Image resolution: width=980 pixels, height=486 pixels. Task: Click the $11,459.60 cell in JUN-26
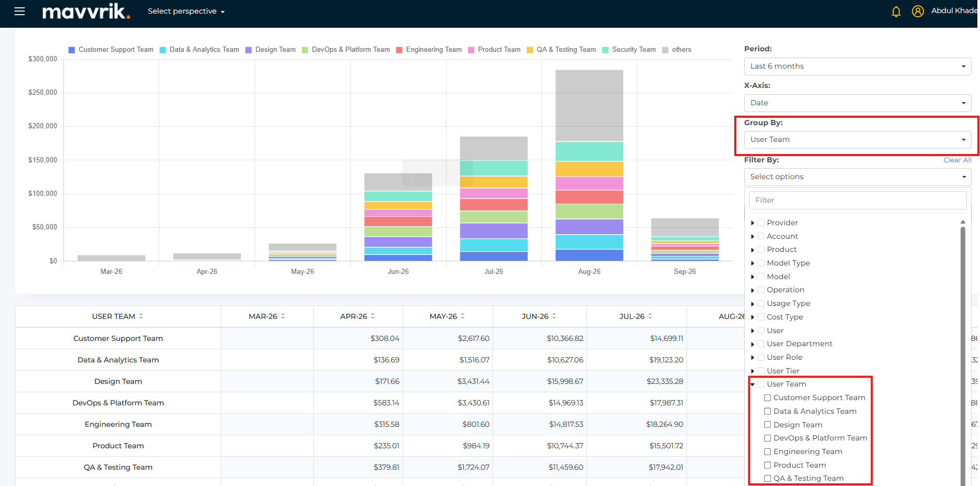coord(566,467)
